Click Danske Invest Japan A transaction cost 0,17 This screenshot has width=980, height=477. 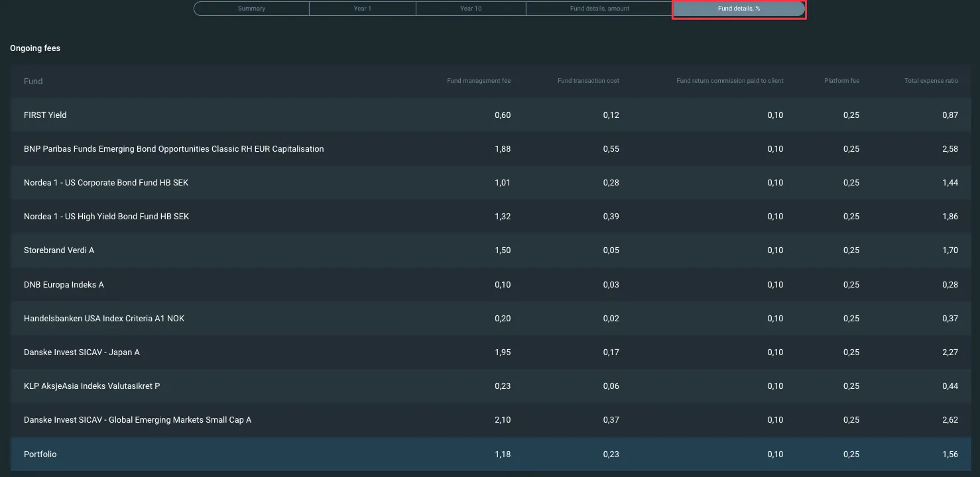(x=611, y=352)
